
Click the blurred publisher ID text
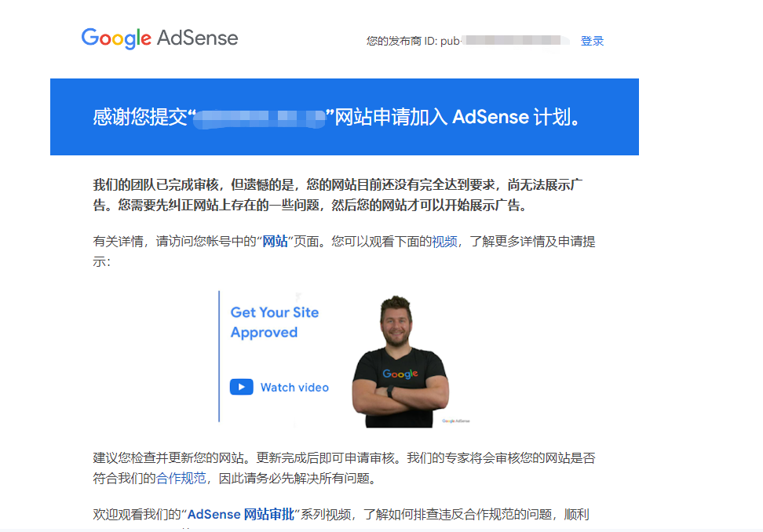pyautogui.click(x=515, y=41)
